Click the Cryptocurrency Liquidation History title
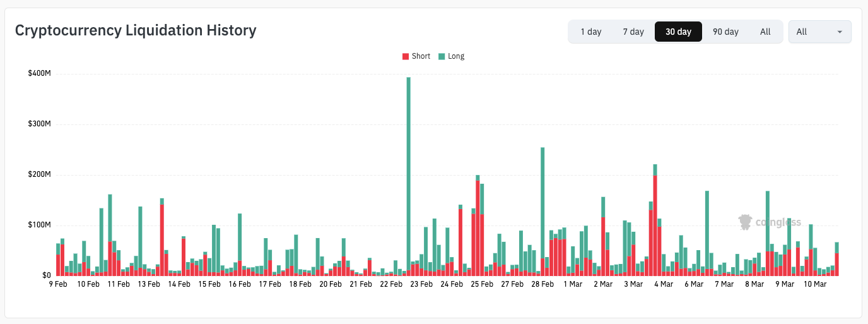 point(136,30)
